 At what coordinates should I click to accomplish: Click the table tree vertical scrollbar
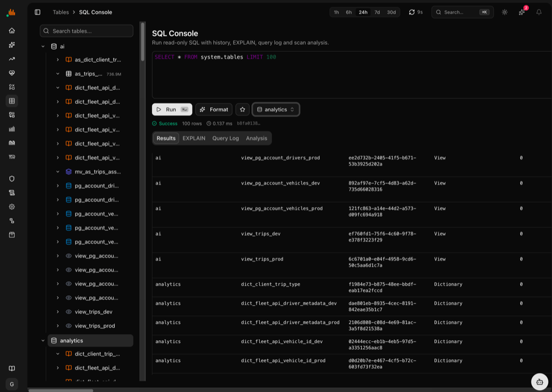click(x=142, y=42)
